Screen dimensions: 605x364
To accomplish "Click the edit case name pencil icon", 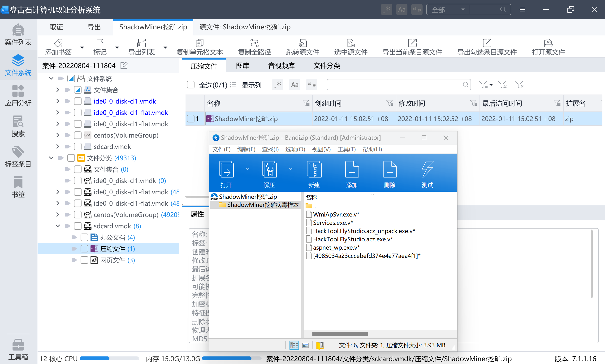I will tap(124, 65).
